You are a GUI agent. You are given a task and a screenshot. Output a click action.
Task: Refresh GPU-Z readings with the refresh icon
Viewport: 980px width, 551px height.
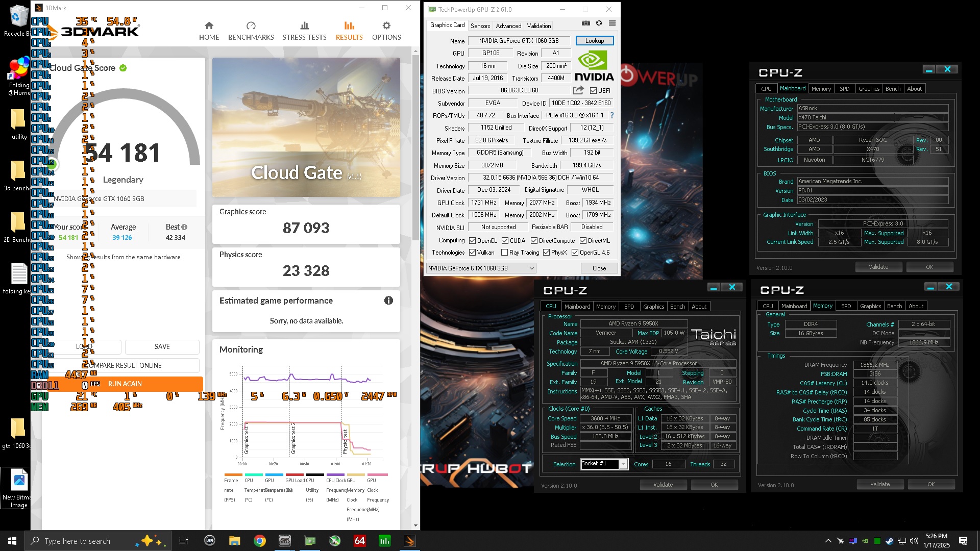(x=599, y=23)
